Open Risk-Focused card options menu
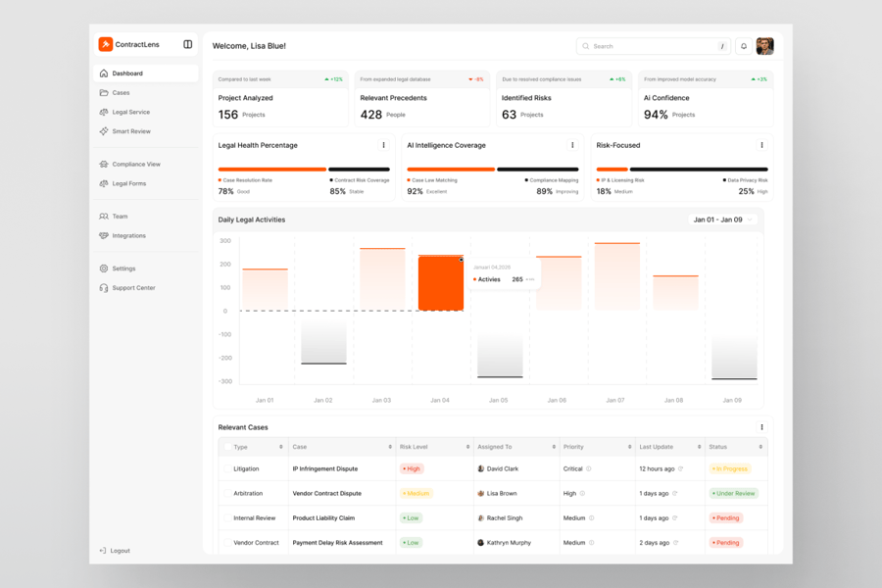Viewport: 882px width, 588px height. 761,145
